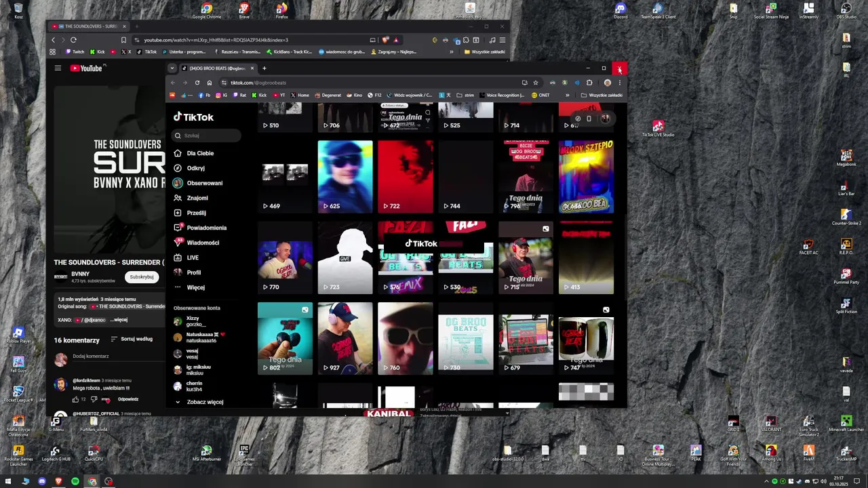868x488 pixels.
Task: Expand hidden bookmarks chevron in Chrome
Action: (567, 96)
